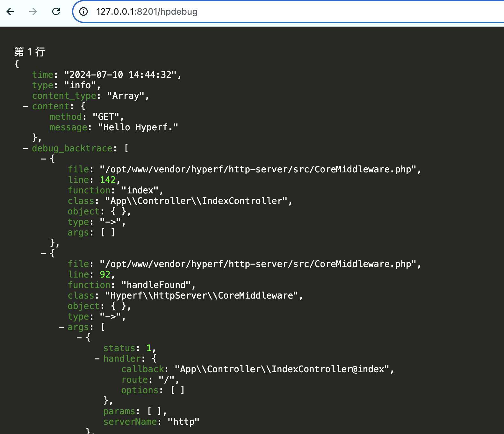This screenshot has width=504, height=434.
Task: Click callback value "App\\Controller\\IndexController@index"
Action: click(282, 369)
